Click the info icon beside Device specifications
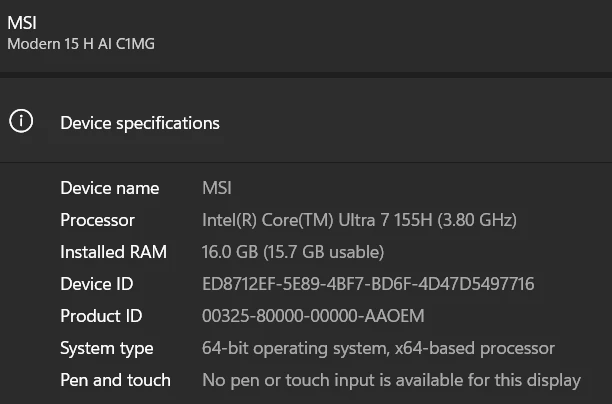Image resolution: width=612 pixels, height=404 pixels. coord(21,122)
